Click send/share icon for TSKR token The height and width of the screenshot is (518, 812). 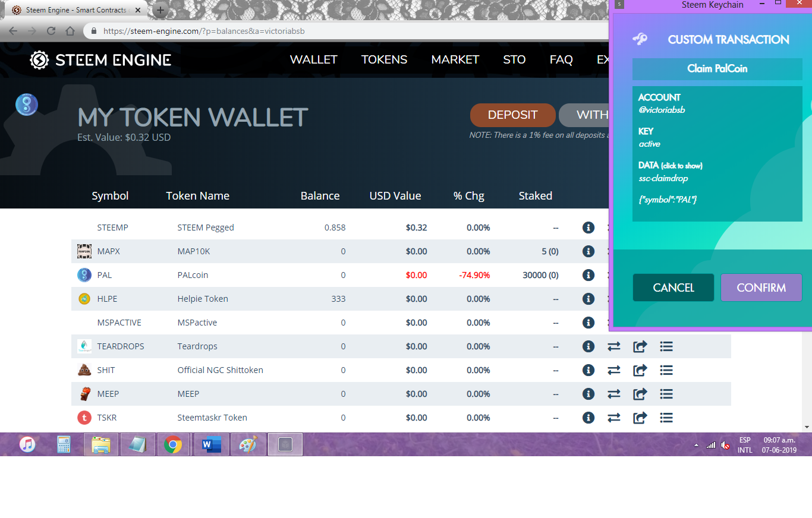pos(640,418)
